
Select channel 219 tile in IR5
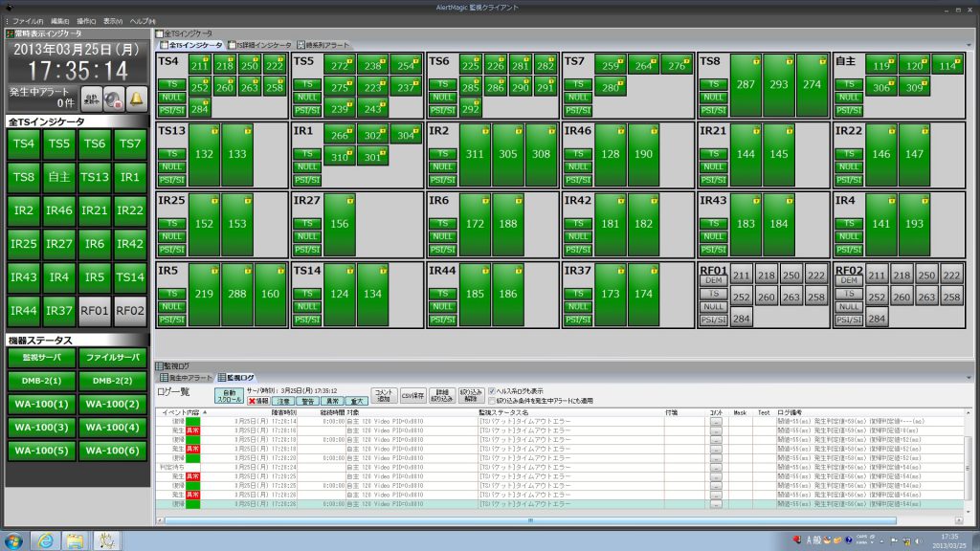pyautogui.click(x=205, y=294)
